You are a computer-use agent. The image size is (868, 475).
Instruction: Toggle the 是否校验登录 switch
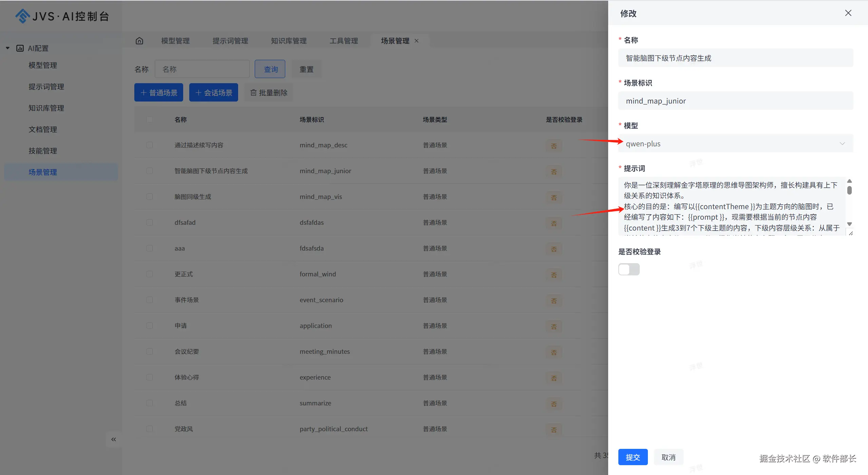pyautogui.click(x=629, y=269)
